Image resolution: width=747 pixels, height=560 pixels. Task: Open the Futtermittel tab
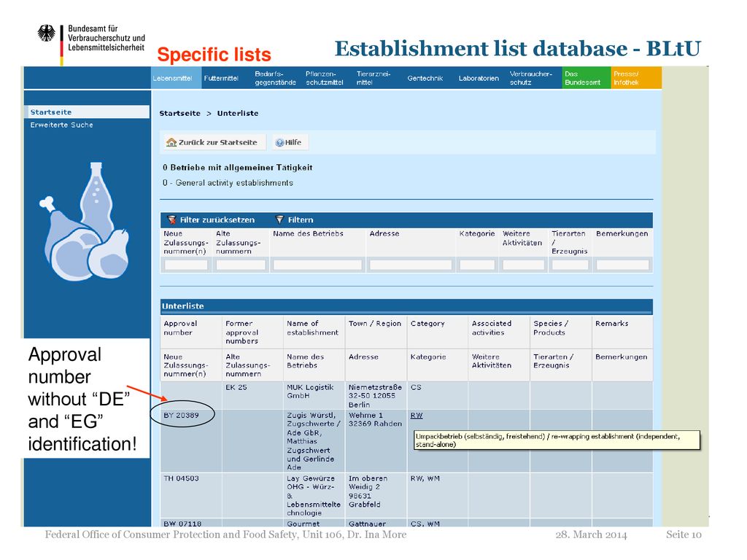click(x=221, y=78)
